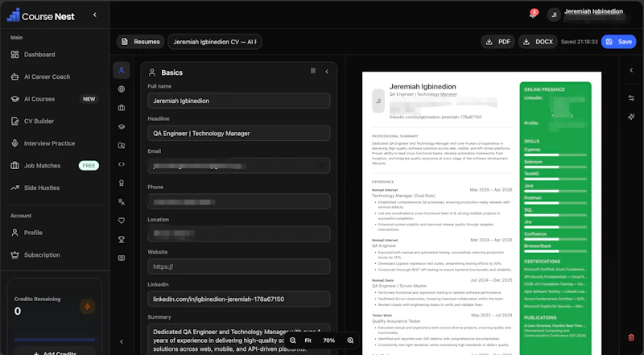Click the resume title field in toolbar
Image resolution: width=644 pixels, height=355 pixels.
(x=214, y=42)
